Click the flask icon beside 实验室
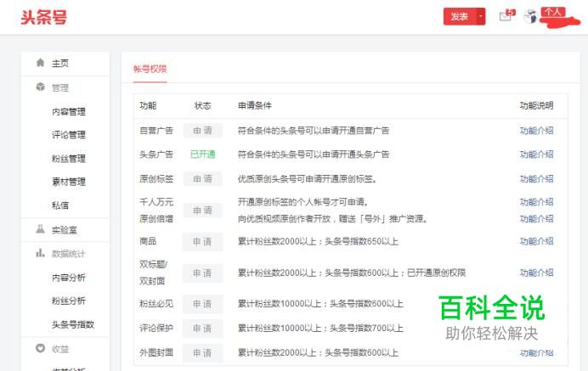 [x=41, y=229]
